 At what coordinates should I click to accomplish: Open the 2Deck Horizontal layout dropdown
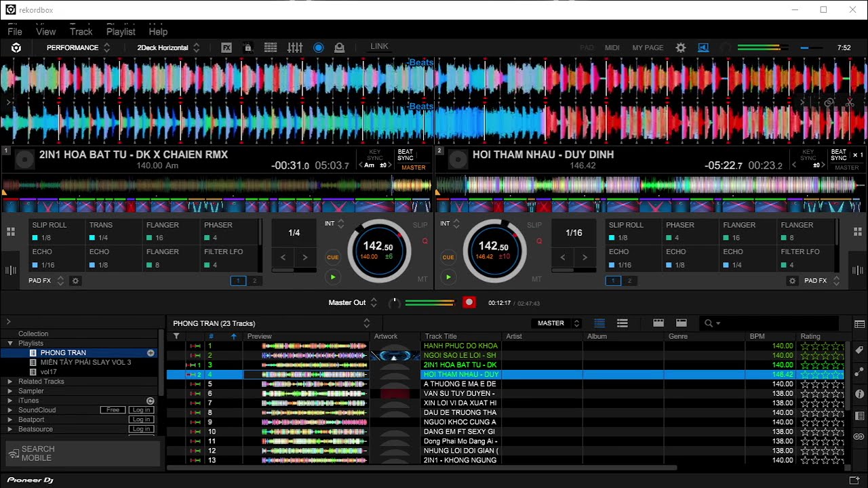pos(168,47)
